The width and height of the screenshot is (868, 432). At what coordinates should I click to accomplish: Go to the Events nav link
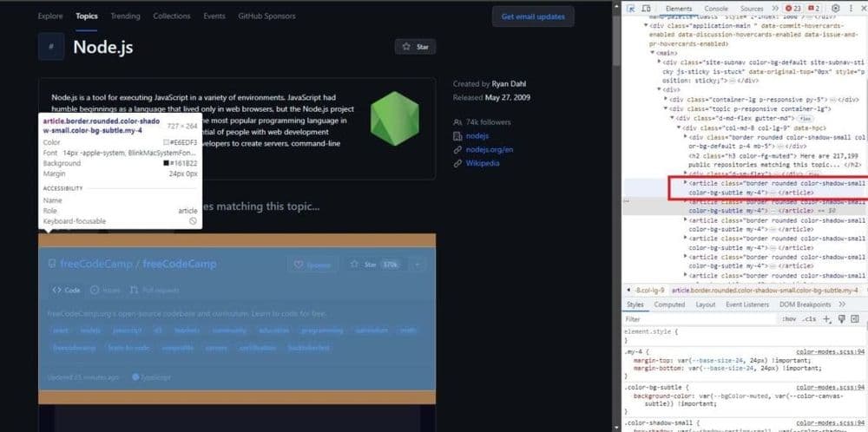point(214,16)
